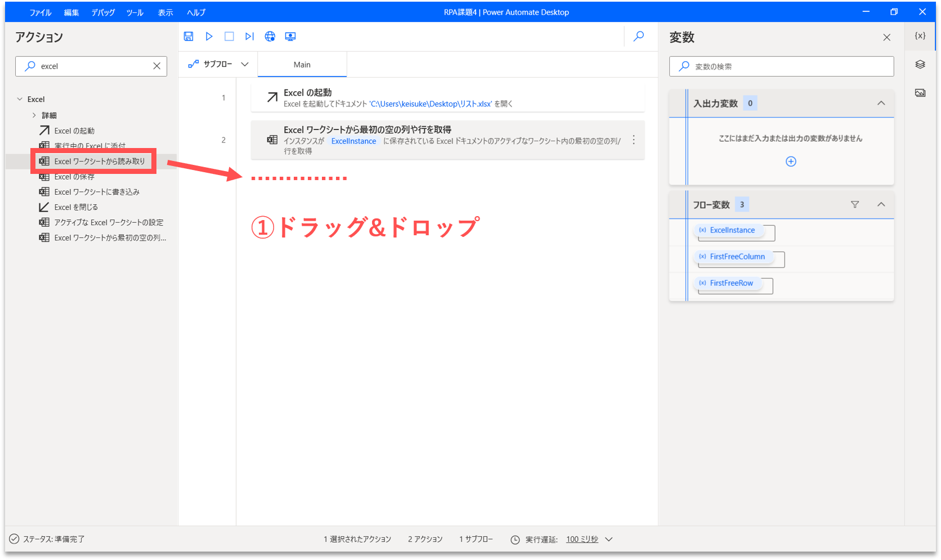Click the Save flow icon in toolbar
This screenshot has width=941, height=560.
click(189, 37)
